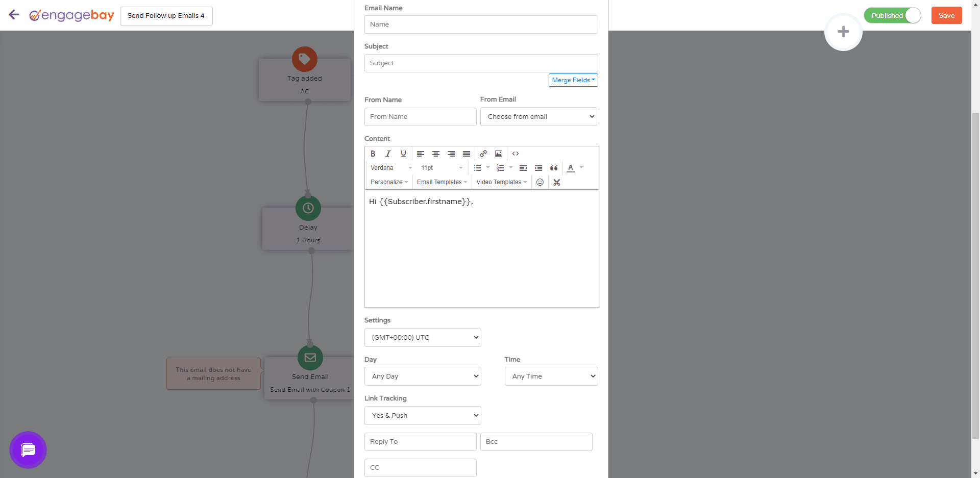Go back using the left arrow icon

pos(14,15)
